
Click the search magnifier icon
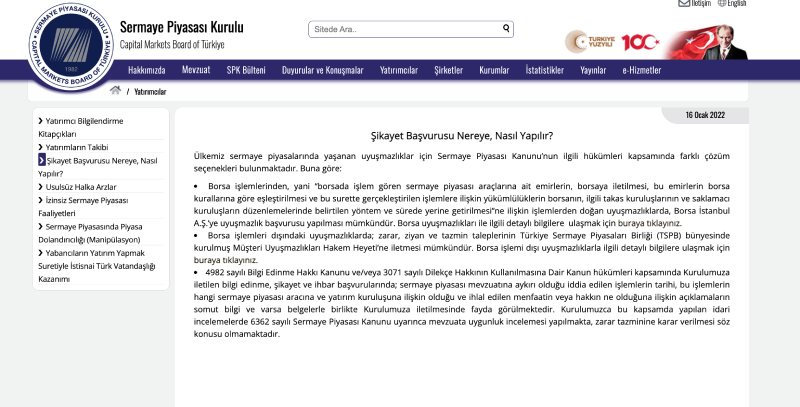pyautogui.click(x=506, y=29)
